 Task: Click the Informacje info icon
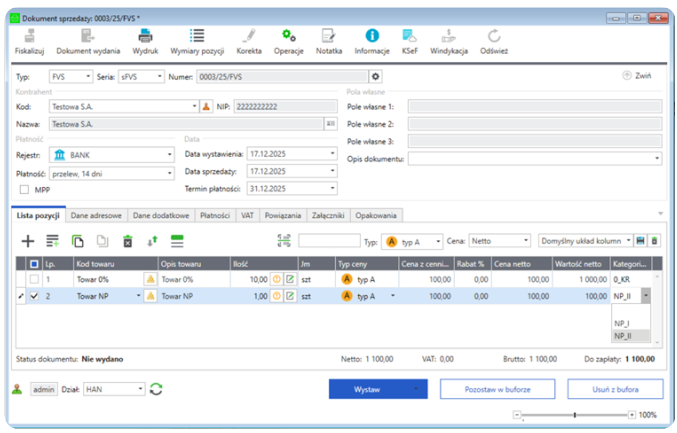coord(372,37)
